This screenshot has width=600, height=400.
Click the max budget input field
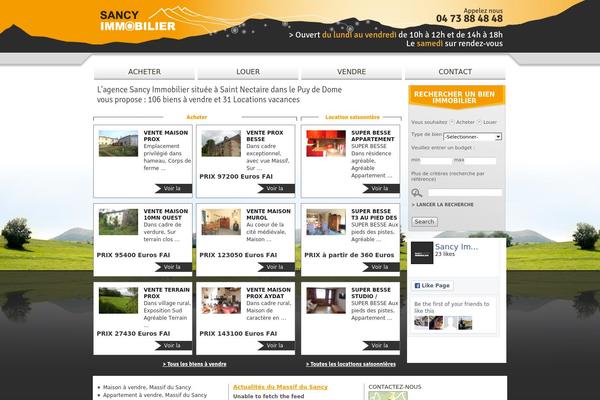[480, 161]
